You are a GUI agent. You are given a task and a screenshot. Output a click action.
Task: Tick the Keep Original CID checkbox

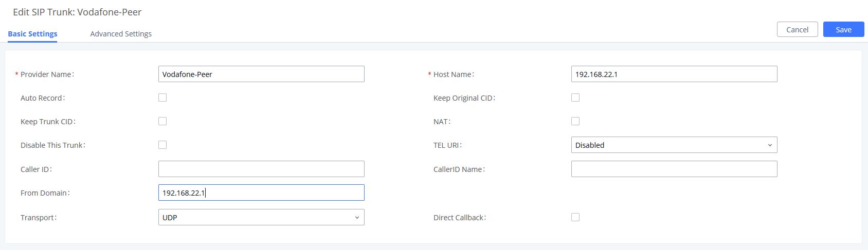[x=575, y=98]
